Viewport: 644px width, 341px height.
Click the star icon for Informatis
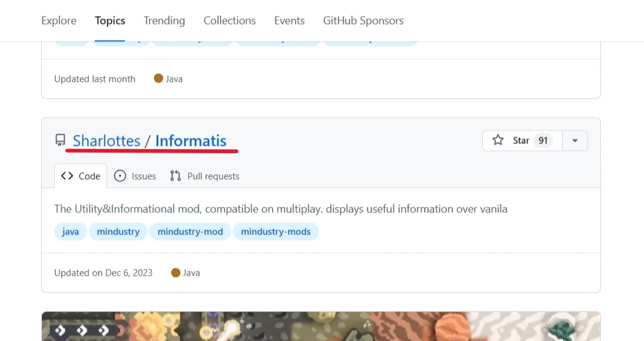pyautogui.click(x=498, y=140)
